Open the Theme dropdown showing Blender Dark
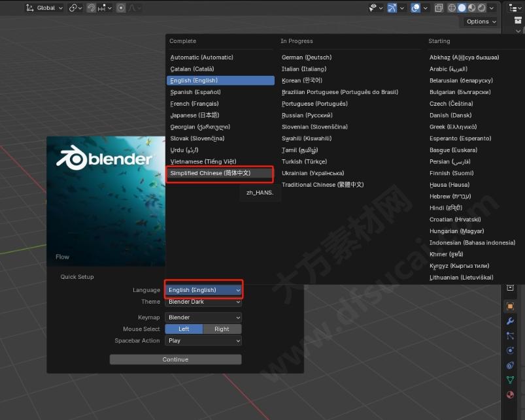The width and height of the screenshot is (525, 420). pyautogui.click(x=203, y=302)
